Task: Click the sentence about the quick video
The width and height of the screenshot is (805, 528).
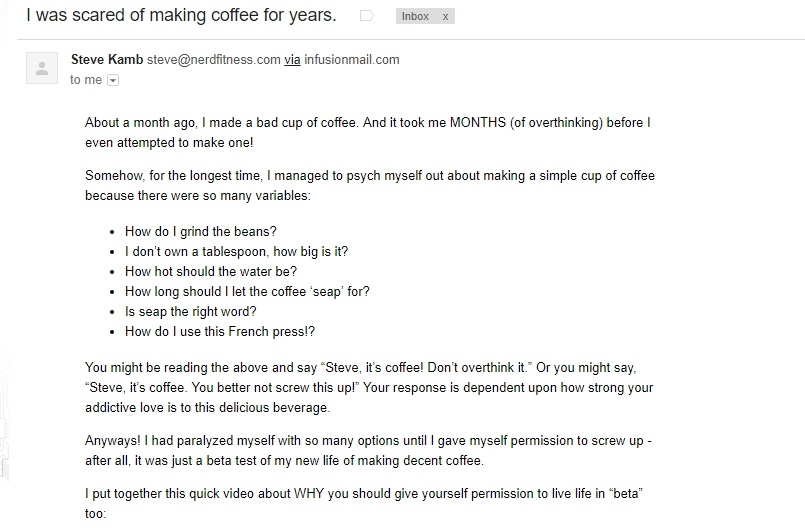Action: coord(364,503)
